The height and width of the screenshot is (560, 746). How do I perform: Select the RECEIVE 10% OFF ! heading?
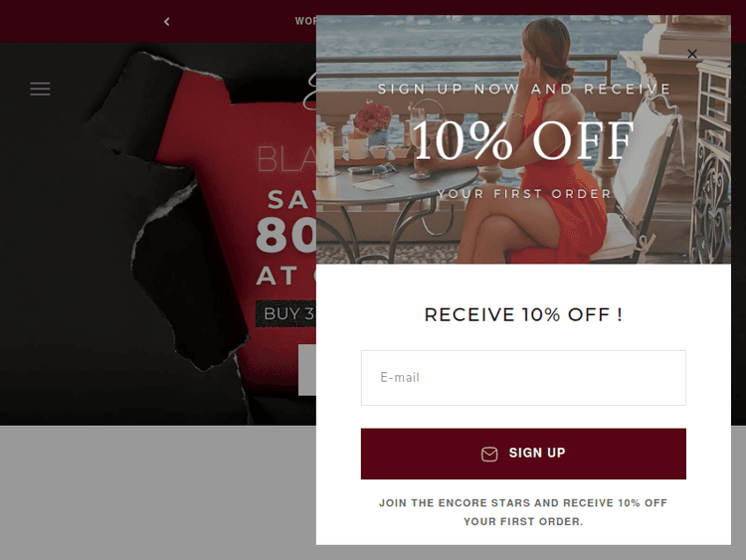[x=523, y=314]
